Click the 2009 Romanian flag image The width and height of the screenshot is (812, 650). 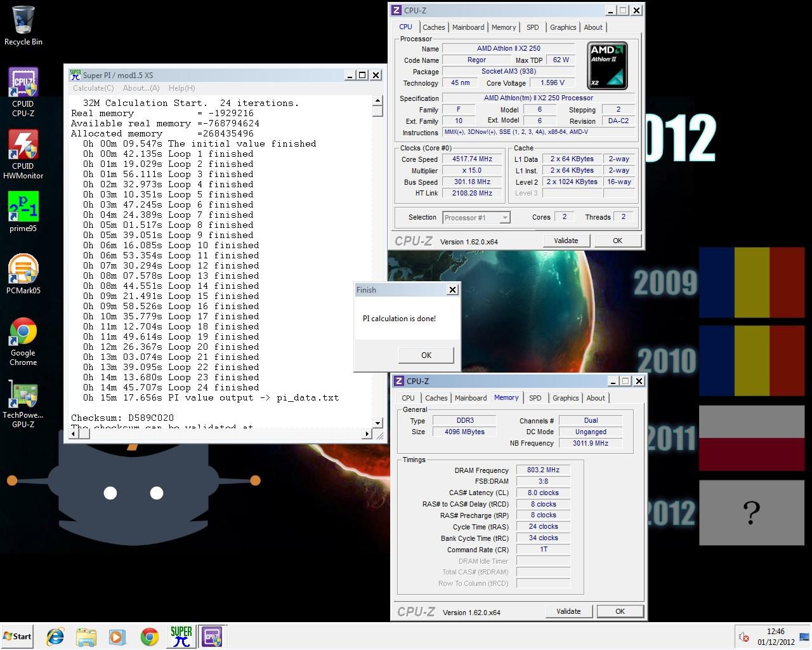pos(752,282)
